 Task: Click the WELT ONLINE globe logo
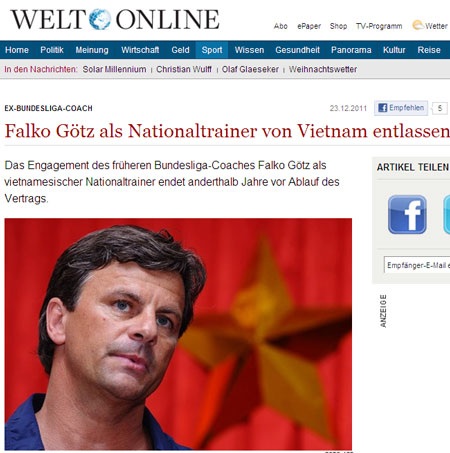tap(100, 19)
